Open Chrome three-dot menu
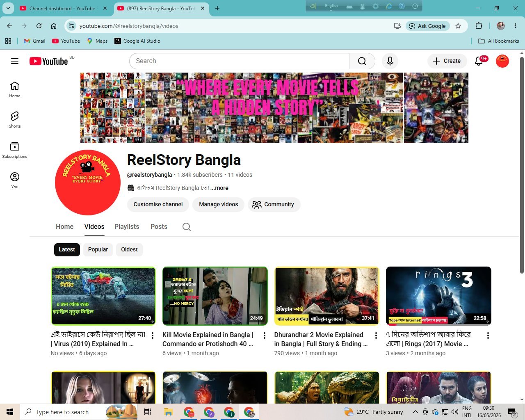This screenshot has width=525, height=420. point(516,26)
